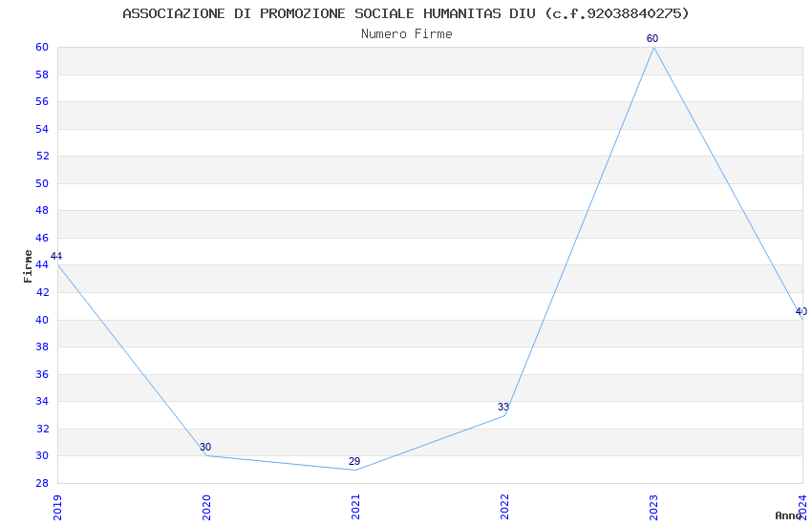The height and width of the screenshot is (525, 812).
Task: Click the y-axis tick value 36
Action: coord(42,374)
